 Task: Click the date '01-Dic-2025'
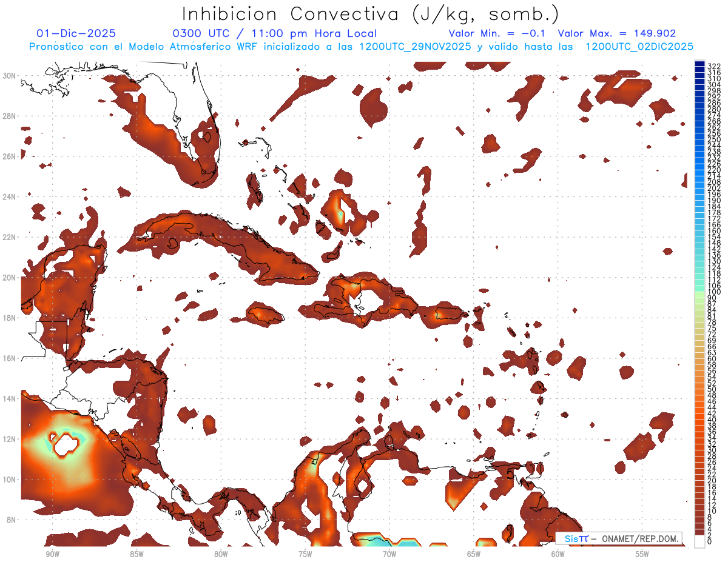(76, 34)
